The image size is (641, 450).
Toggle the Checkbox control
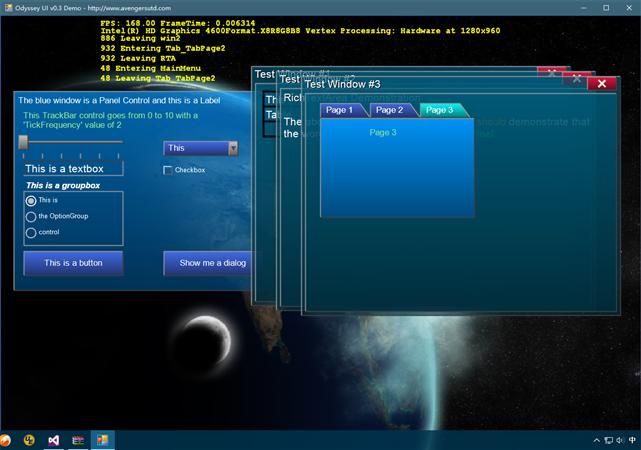pyautogui.click(x=168, y=170)
